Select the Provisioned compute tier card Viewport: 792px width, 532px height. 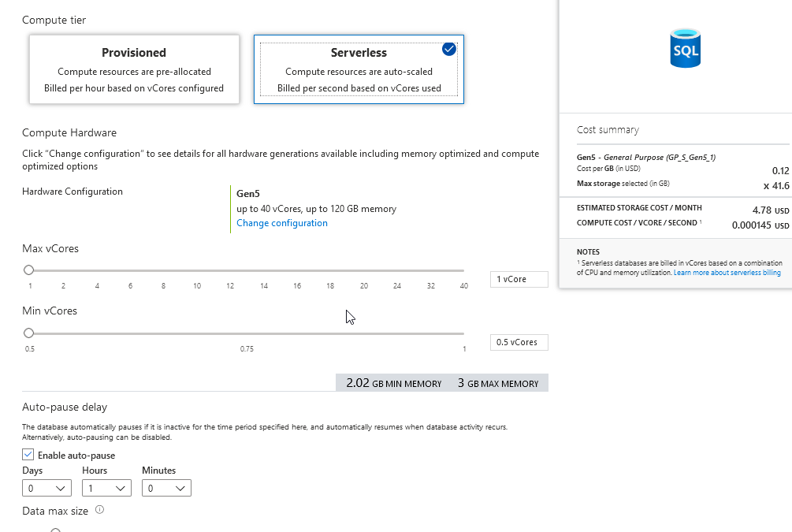click(x=134, y=69)
